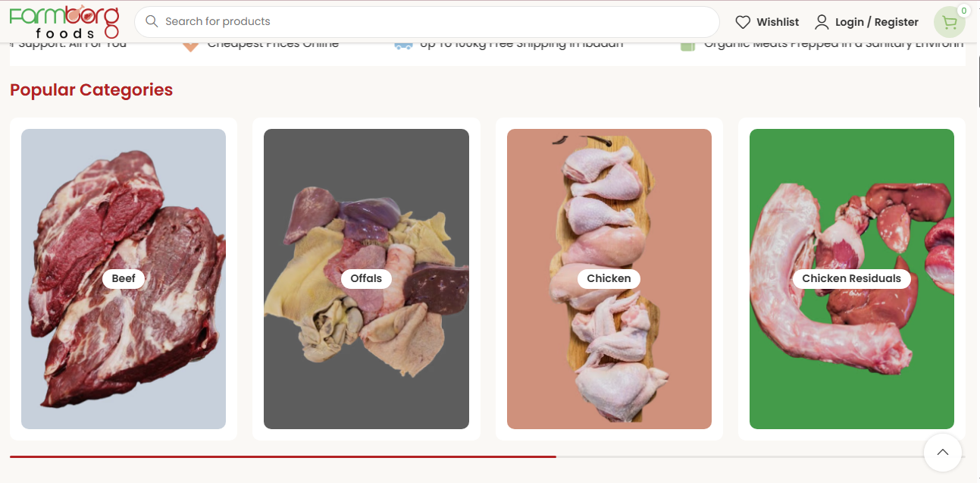The height and width of the screenshot is (483, 980).
Task: Select the Offals category label
Action: (x=366, y=278)
